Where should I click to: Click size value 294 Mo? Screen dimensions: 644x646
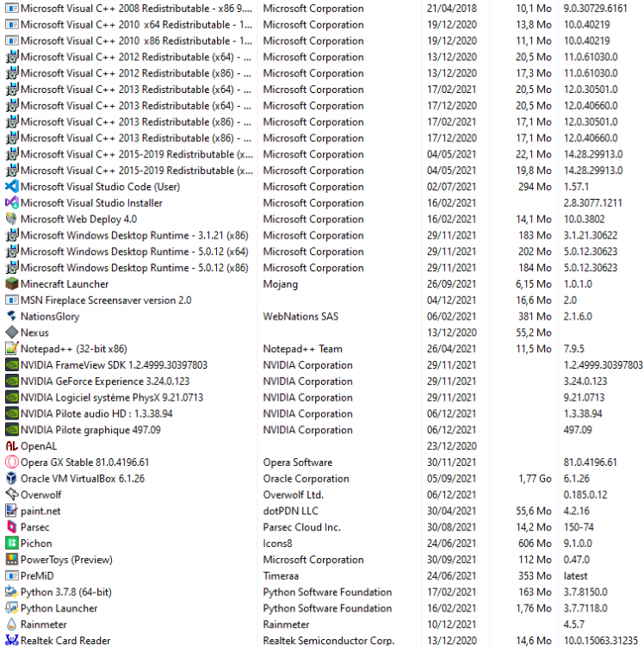click(x=535, y=187)
